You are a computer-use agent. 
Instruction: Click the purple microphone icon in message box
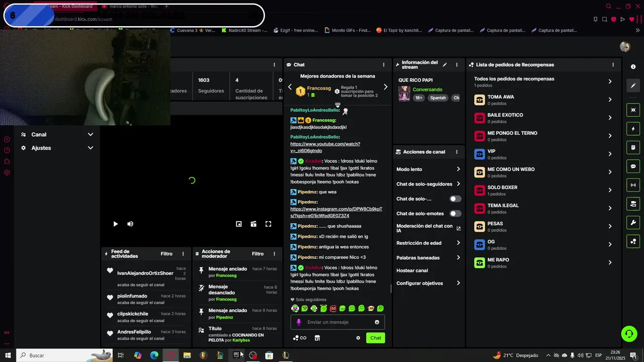[x=298, y=322]
